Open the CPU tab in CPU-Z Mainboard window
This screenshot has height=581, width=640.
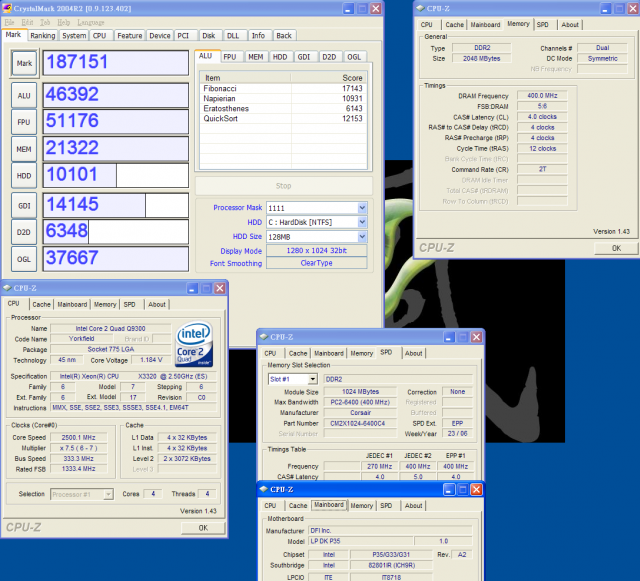point(270,505)
